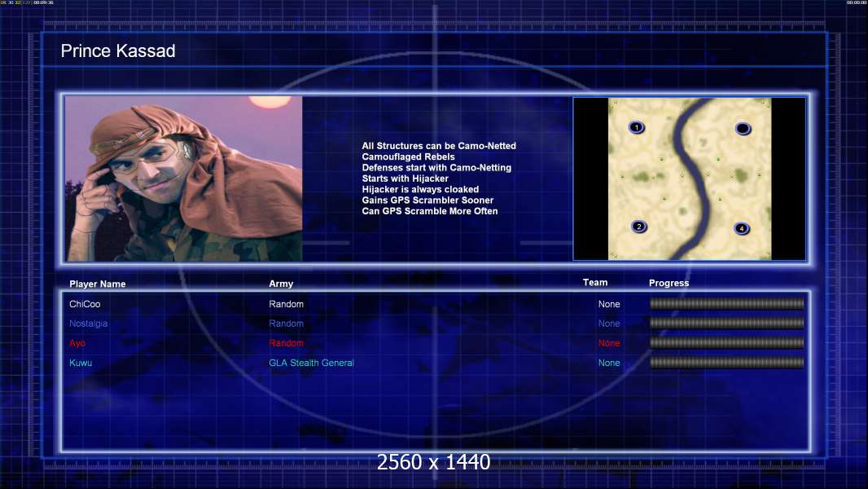Click start position marker 4 on the map
This screenshot has height=489, width=868.
(x=742, y=228)
